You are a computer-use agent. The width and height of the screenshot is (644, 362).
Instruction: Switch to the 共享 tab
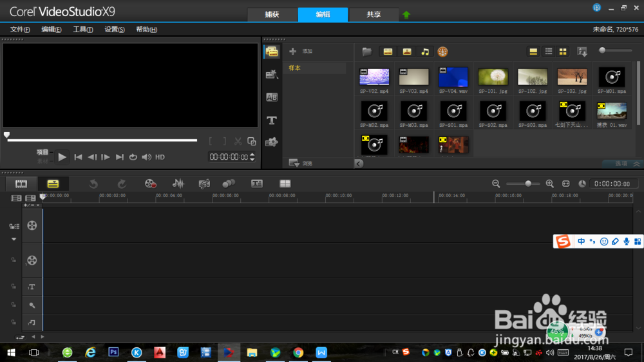[x=374, y=14]
